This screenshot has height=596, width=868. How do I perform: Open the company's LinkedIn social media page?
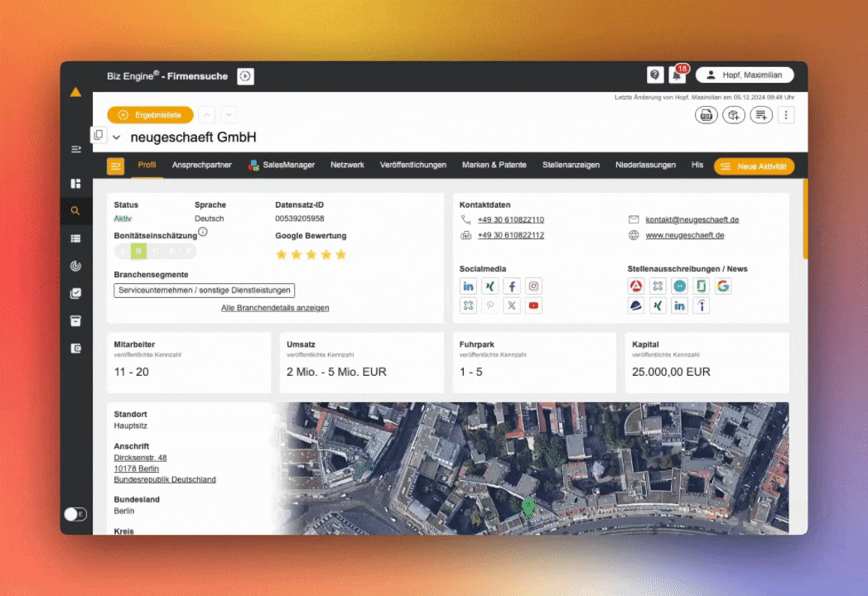pyautogui.click(x=468, y=286)
